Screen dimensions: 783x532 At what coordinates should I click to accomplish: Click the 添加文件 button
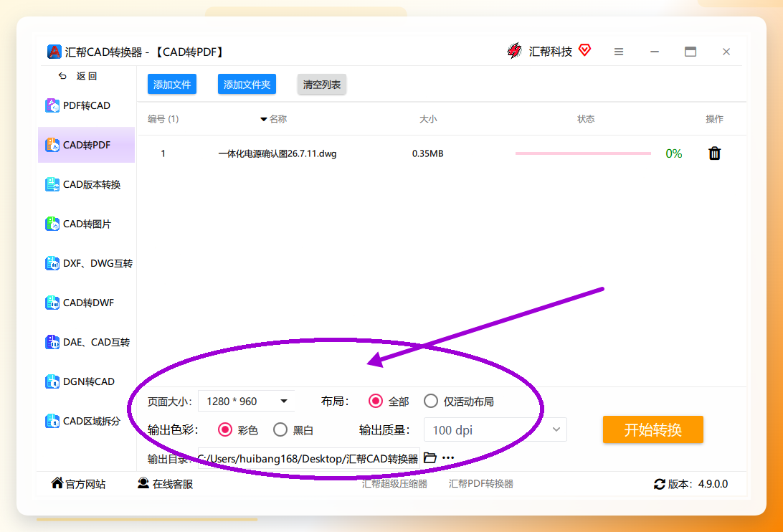(x=172, y=85)
